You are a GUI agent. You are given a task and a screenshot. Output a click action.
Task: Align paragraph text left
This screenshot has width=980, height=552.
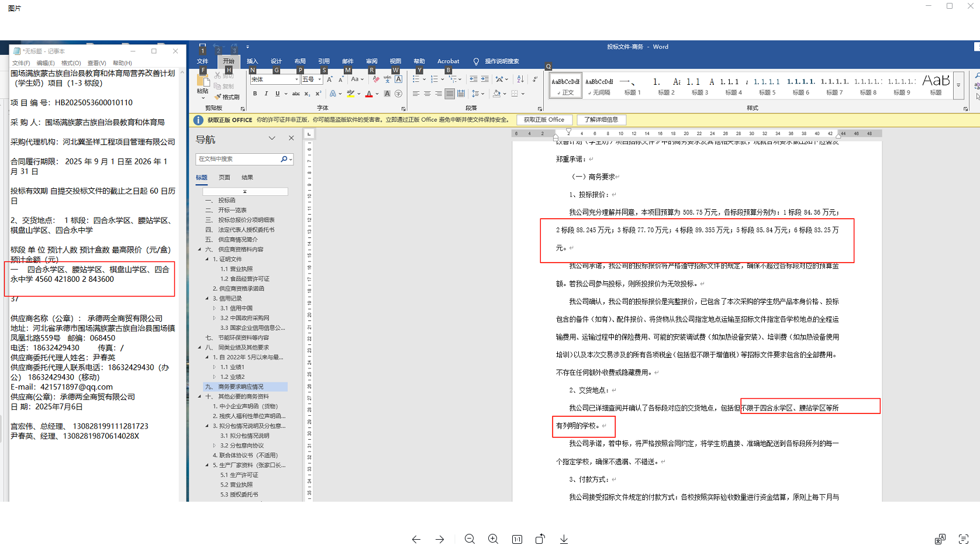click(416, 94)
